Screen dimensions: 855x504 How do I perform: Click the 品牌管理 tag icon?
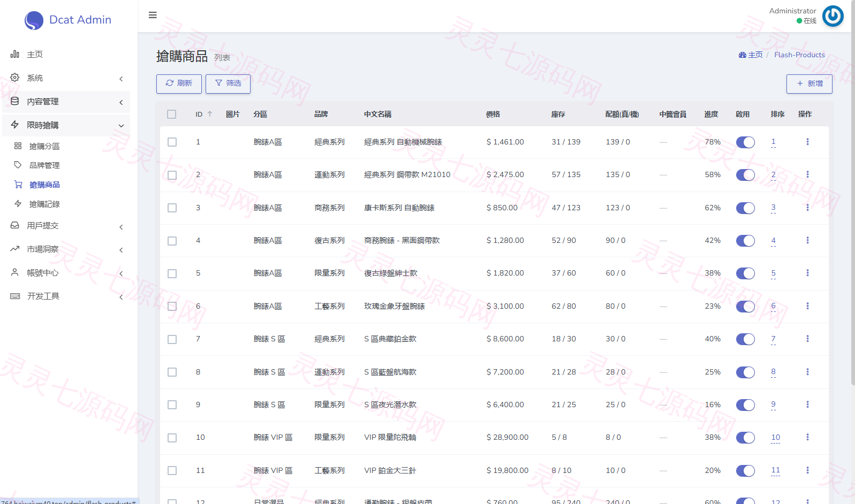pyautogui.click(x=18, y=165)
